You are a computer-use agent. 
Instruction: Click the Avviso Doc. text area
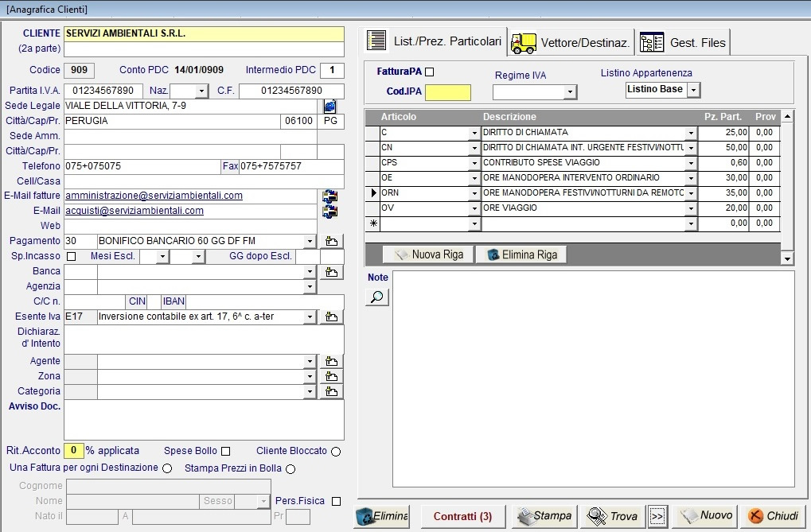tap(204, 420)
